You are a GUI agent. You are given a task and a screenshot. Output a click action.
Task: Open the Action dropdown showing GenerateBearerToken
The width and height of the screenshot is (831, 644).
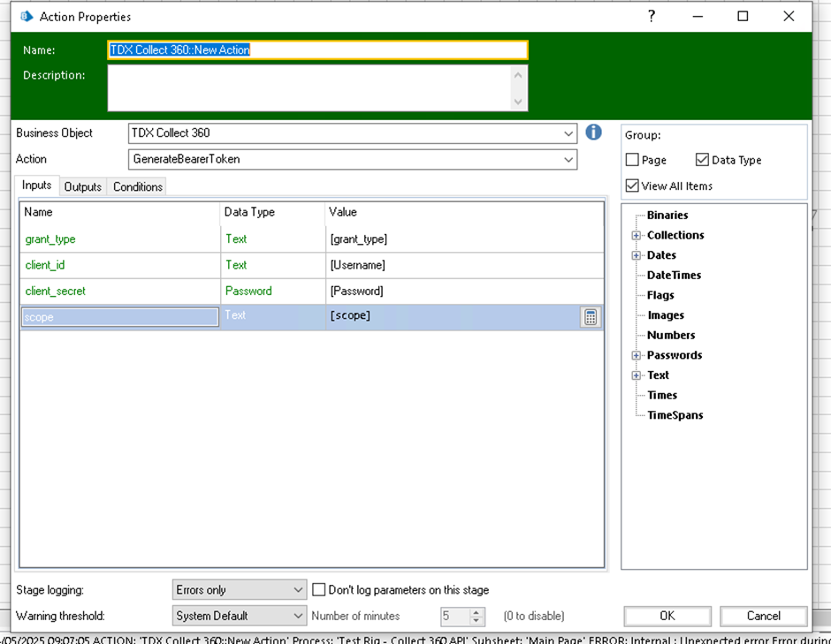click(568, 159)
